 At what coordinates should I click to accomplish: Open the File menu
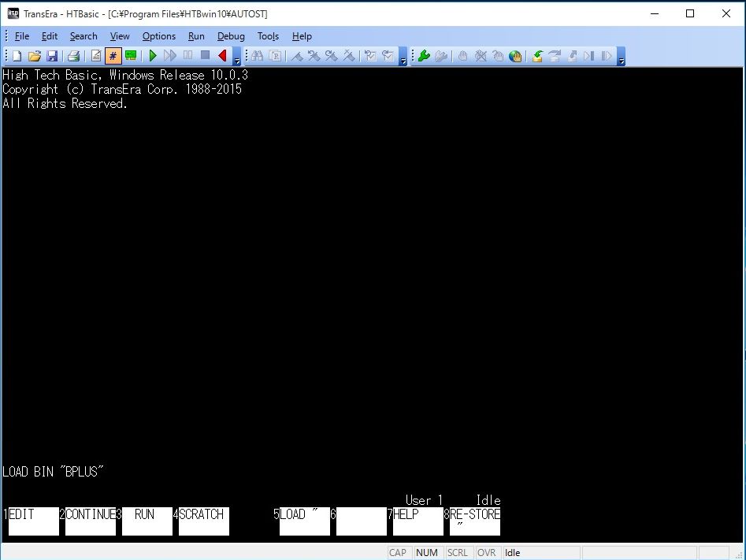point(22,36)
